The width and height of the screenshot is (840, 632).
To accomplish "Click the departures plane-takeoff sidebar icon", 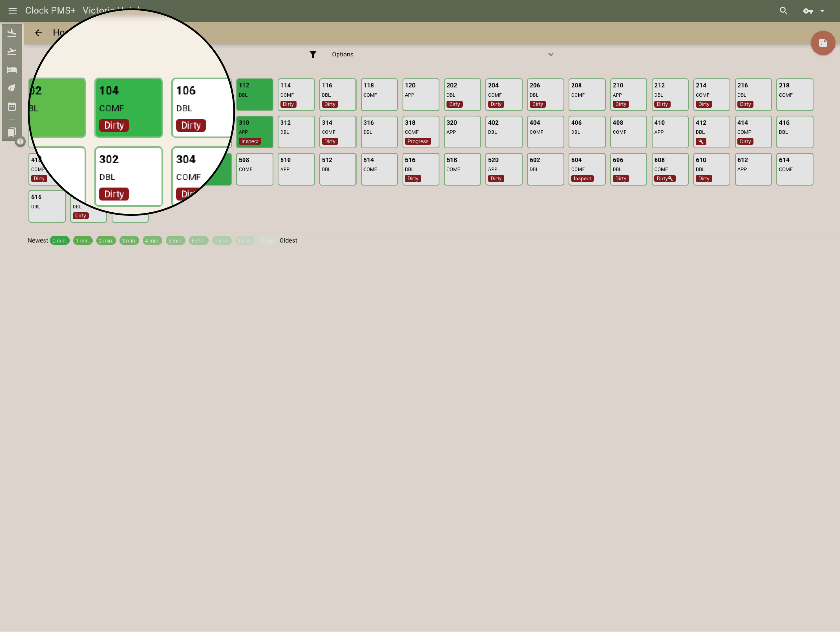I will pyautogui.click(x=12, y=51).
